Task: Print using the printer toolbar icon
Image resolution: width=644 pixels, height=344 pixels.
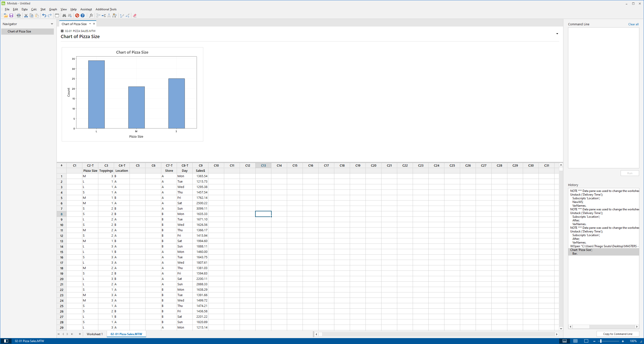Action: 19,15
